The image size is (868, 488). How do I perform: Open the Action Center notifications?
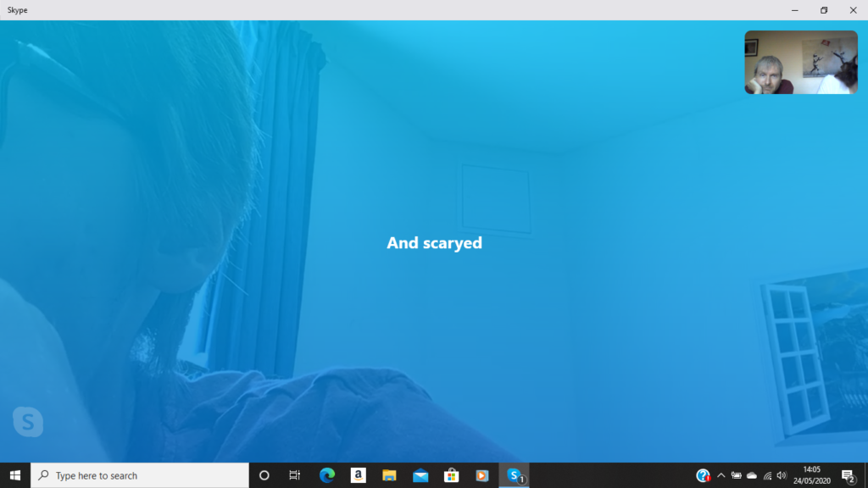click(848, 475)
